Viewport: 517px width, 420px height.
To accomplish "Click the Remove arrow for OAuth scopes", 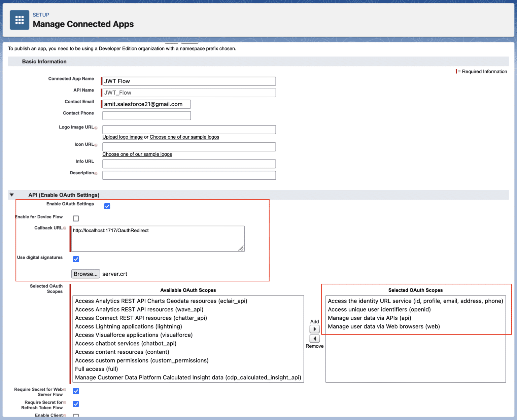I will [x=314, y=339].
